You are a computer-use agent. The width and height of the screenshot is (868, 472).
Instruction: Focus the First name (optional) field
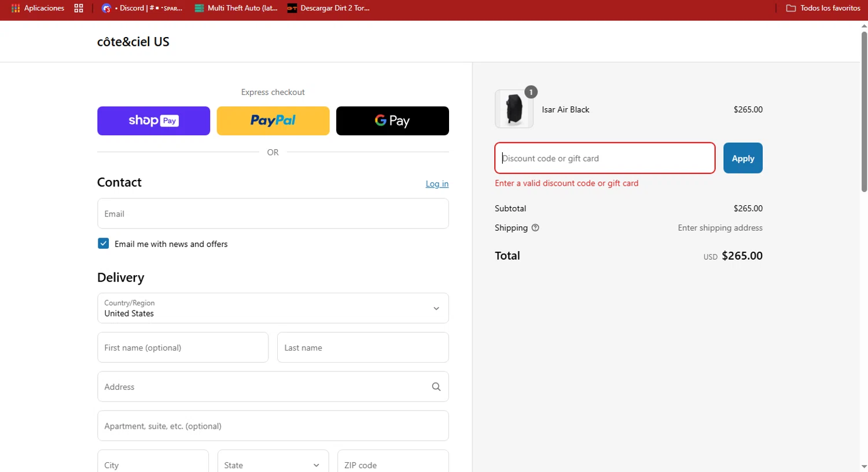pos(183,348)
